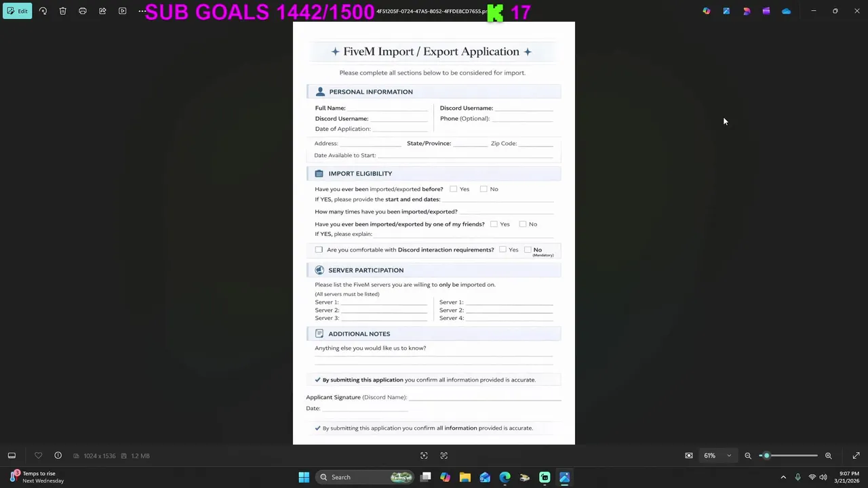Click the Full Name field line

387,108
